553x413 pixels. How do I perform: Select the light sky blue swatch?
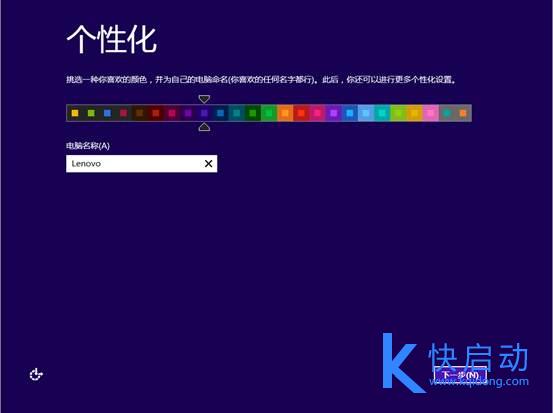point(366,113)
